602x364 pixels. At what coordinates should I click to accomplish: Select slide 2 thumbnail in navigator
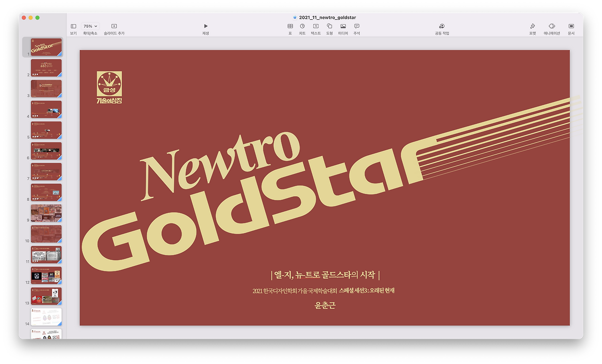[46, 68]
